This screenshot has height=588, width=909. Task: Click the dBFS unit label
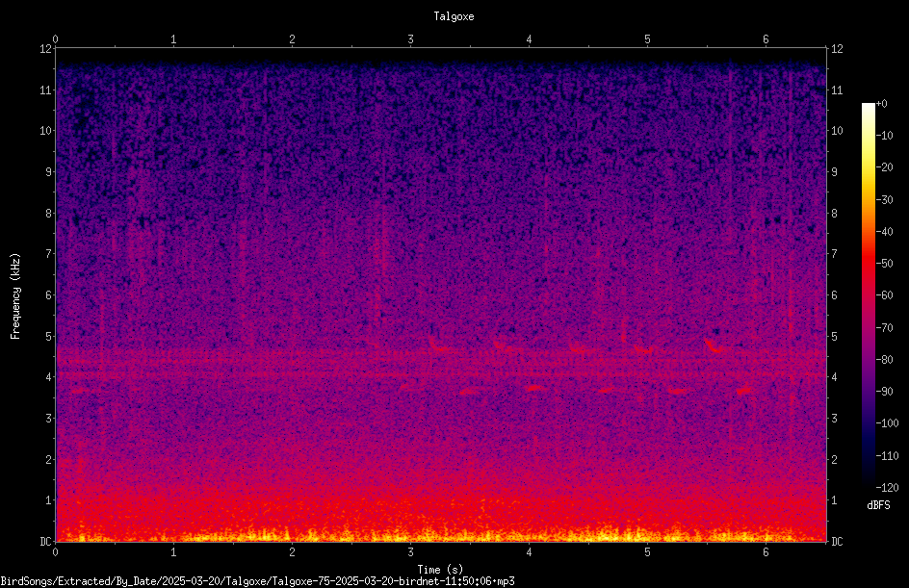tap(878, 505)
